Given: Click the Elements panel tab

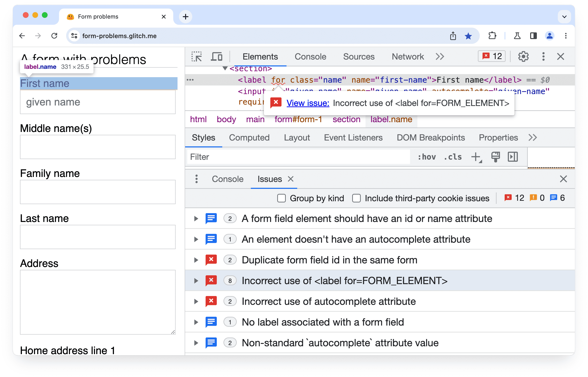Looking at the screenshot, I should coord(261,56).
